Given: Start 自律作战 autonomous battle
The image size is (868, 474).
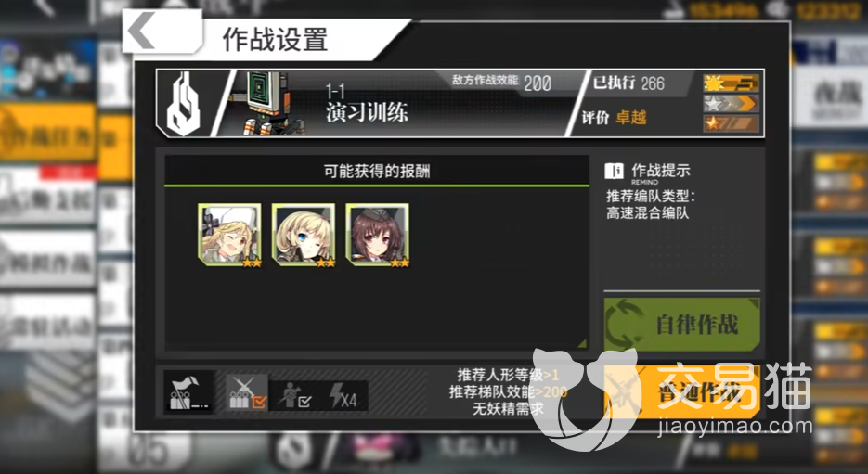Looking at the screenshot, I should [681, 325].
